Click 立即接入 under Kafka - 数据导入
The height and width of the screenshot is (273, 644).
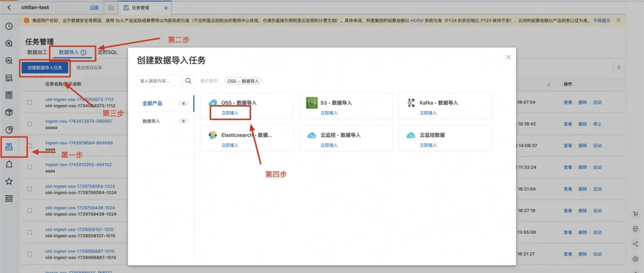428,113
